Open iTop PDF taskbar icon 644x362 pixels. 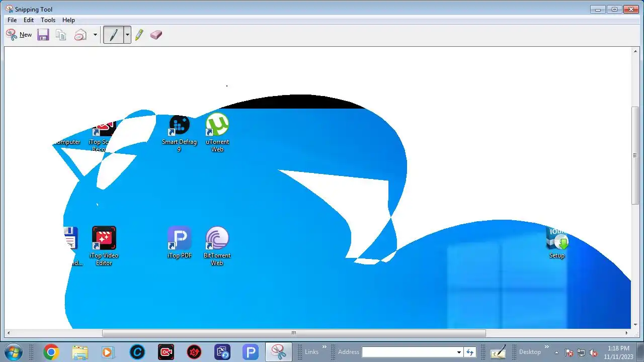(x=251, y=352)
